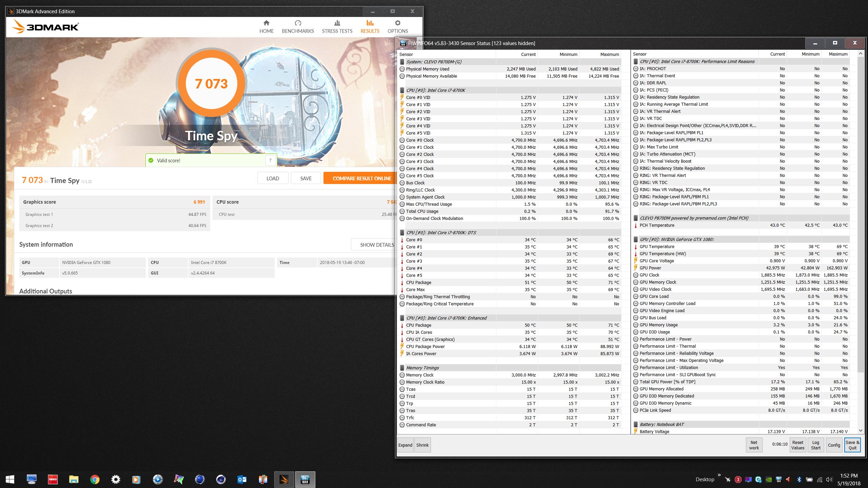Click the CPU Package Power lightning icon
The width and height of the screenshot is (868, 488).
point(402,346)
